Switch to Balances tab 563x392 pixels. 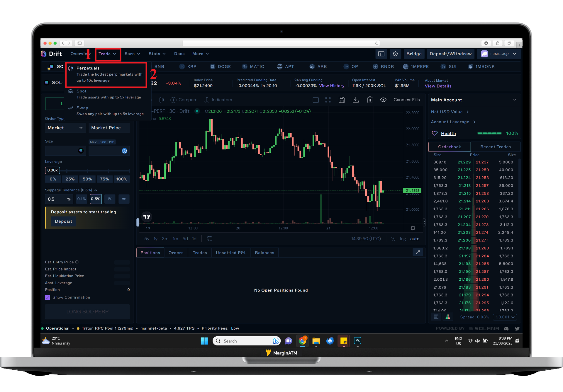(264, 253)
